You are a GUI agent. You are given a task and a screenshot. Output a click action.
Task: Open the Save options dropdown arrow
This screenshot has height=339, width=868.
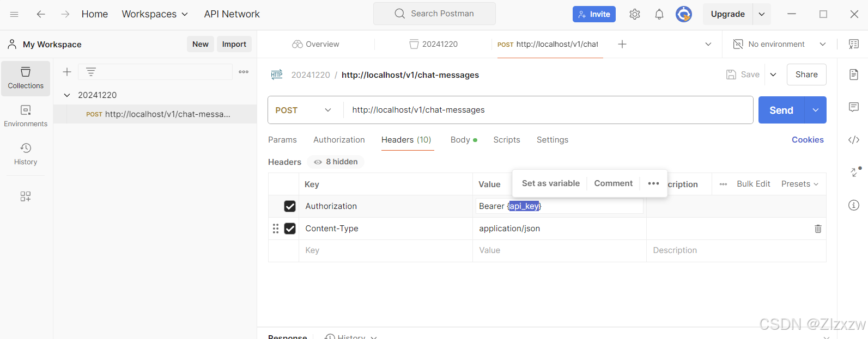coord(773,75)
